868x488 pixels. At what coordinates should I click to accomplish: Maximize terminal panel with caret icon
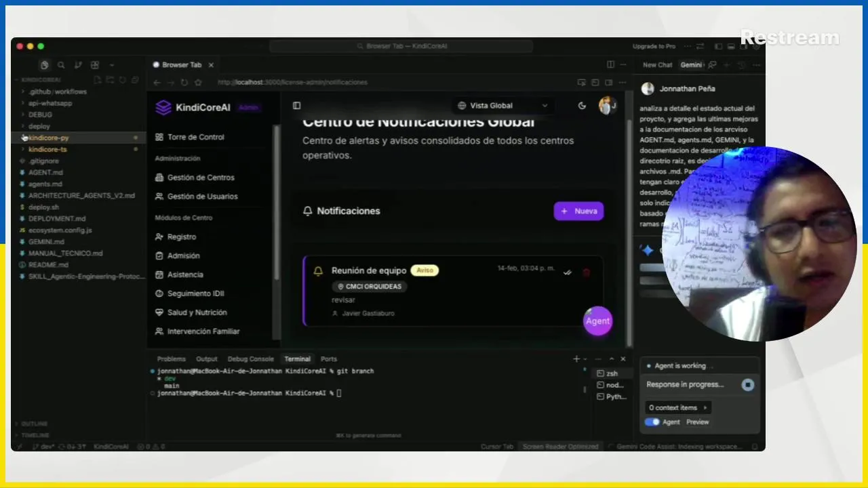[612, 359]
